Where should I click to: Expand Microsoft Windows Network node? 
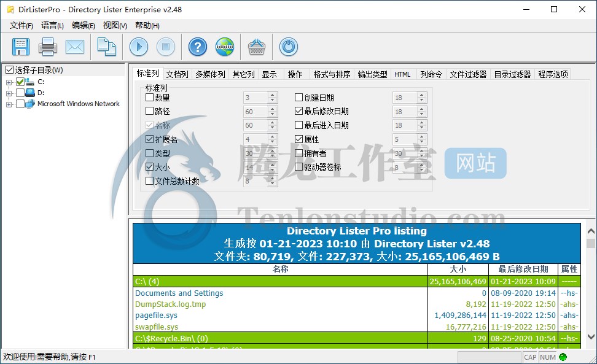[x=9, y=104]
